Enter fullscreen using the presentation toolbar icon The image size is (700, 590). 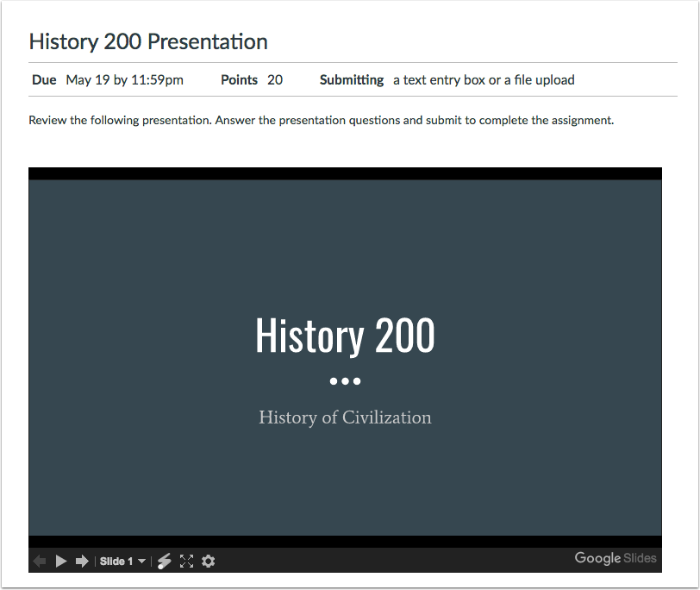[x=187, y=561]
